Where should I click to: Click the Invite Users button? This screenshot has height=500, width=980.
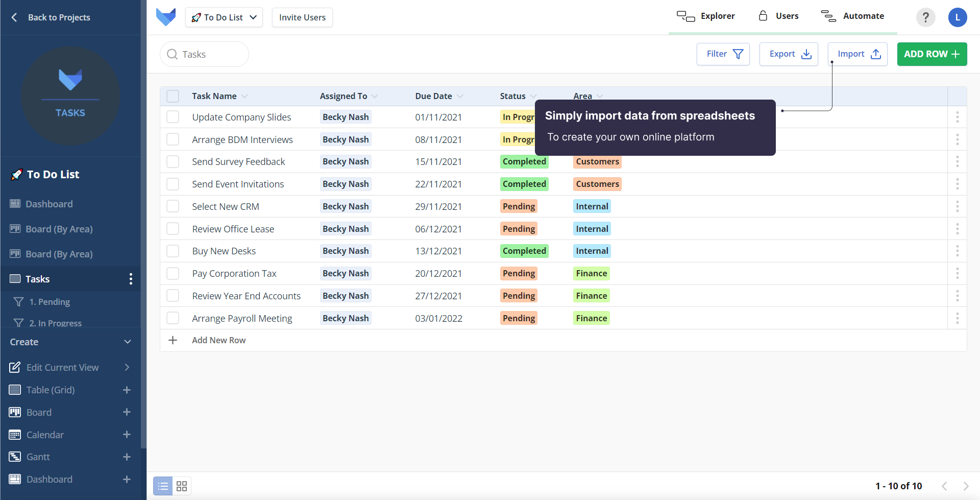(x=302, y=17)
